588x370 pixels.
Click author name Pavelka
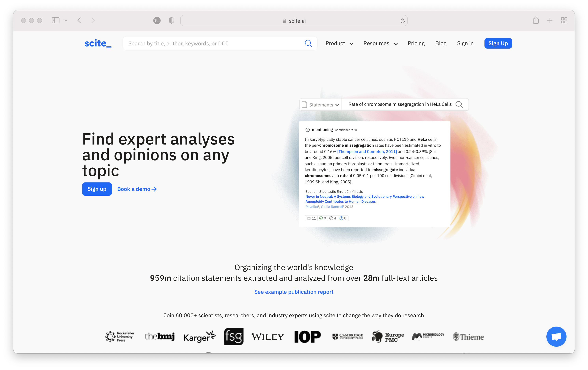312,207
